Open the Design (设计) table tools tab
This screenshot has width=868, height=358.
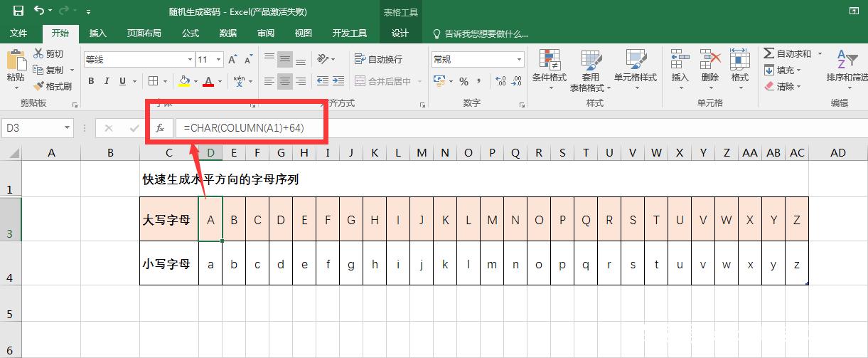400,33
